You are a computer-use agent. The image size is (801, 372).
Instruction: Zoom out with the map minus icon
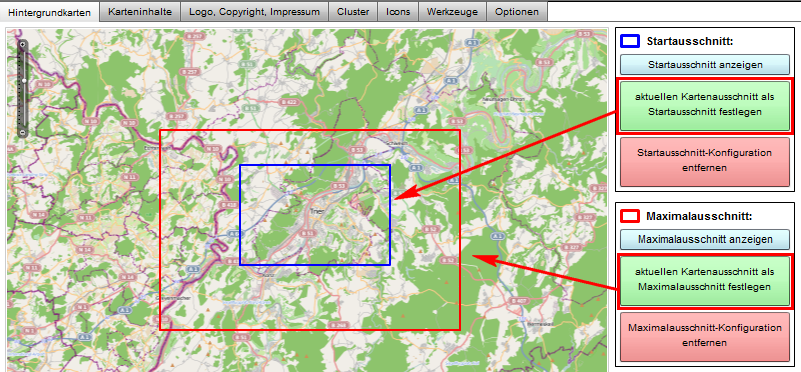(22, 132)
